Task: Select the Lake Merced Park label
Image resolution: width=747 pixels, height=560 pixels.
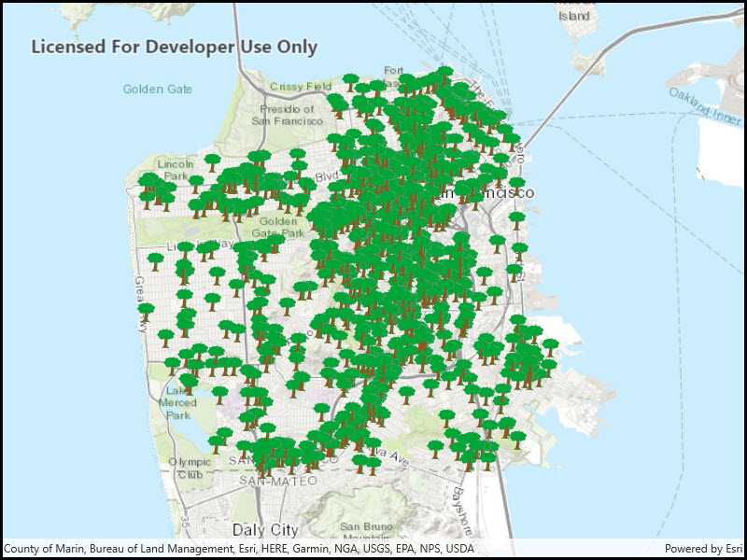Action: (177, 403)
